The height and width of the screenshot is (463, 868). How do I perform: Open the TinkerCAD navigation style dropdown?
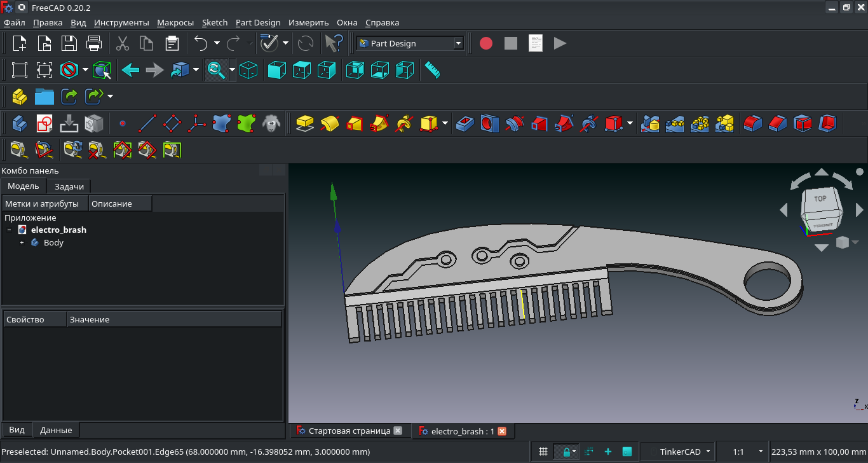(x=677, y=452)
